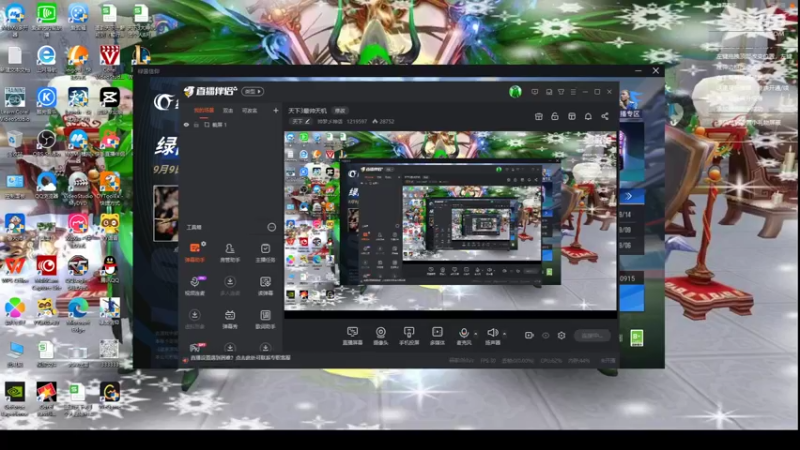Open the 主播任务 tool
Viewport: 800px width, 450px height.
click(x=265, y=253)
